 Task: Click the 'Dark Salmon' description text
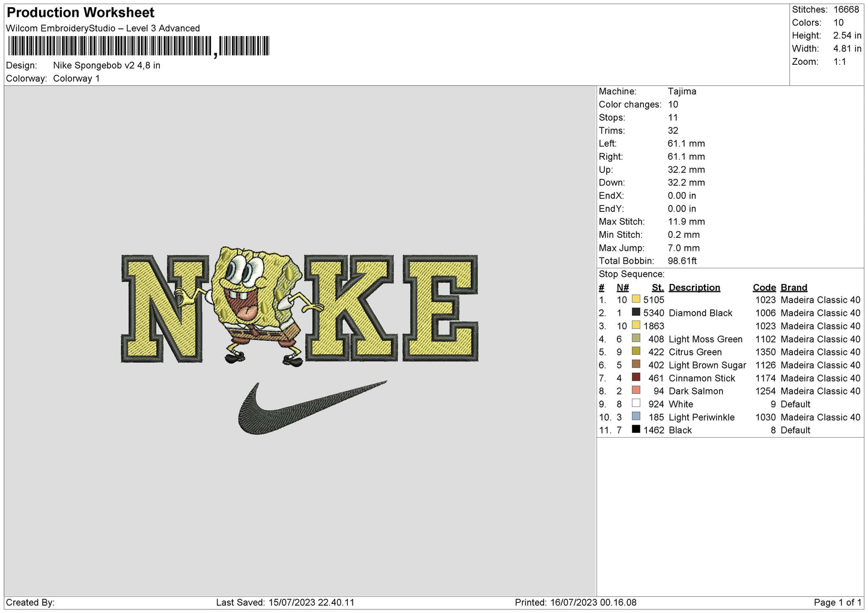pos(696,391)
